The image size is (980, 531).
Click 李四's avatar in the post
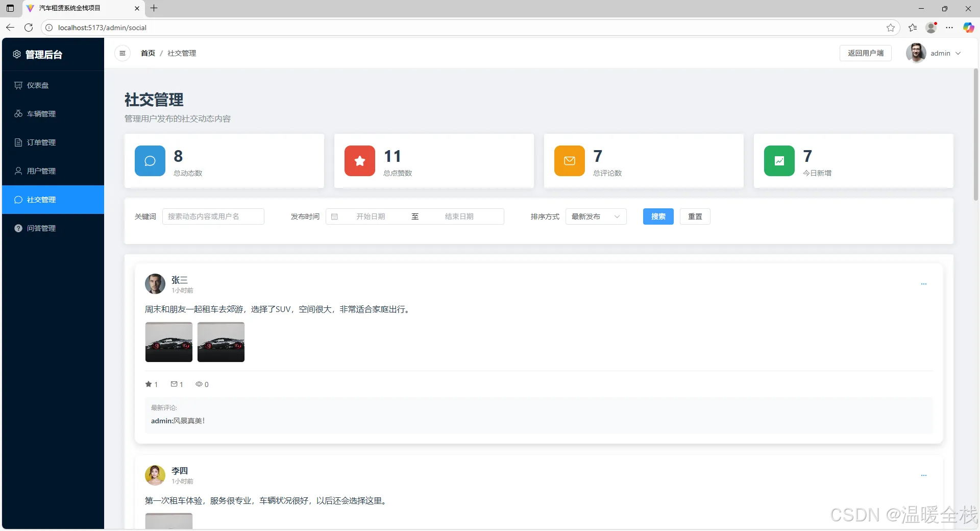pyautogui.click(x=155, y=475)
